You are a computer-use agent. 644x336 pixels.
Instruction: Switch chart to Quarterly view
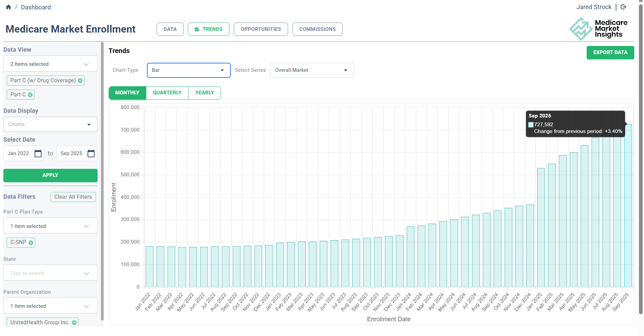[167, 93]
